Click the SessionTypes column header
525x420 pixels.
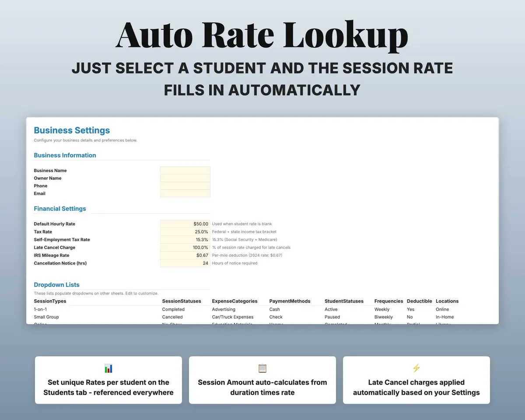pos(50,301)
